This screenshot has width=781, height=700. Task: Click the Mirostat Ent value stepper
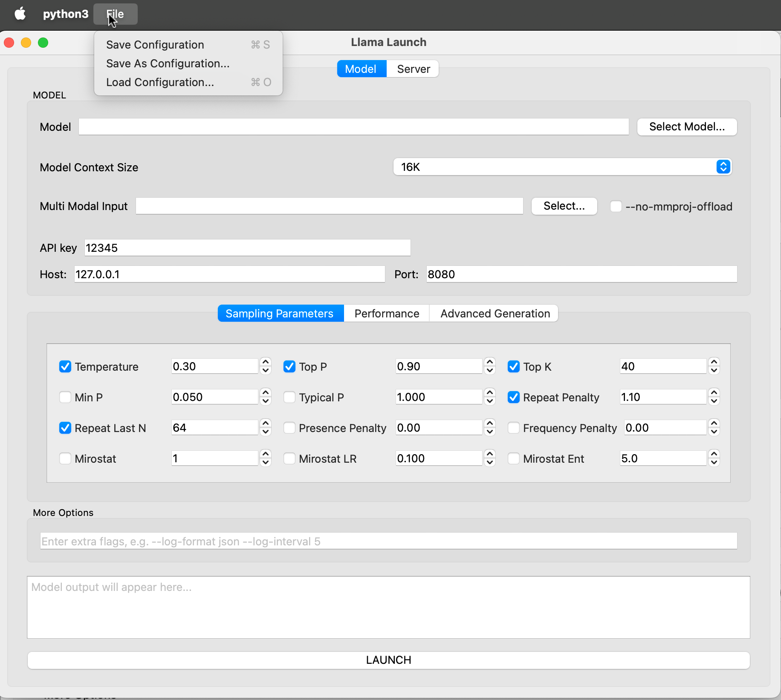click(x=714, y=458)
